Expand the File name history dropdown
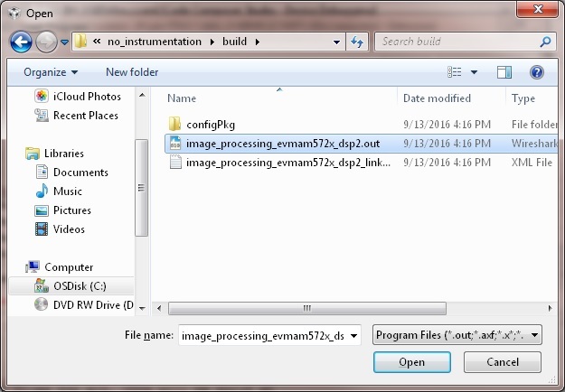 pyautogui.click(x=353, y=335)
